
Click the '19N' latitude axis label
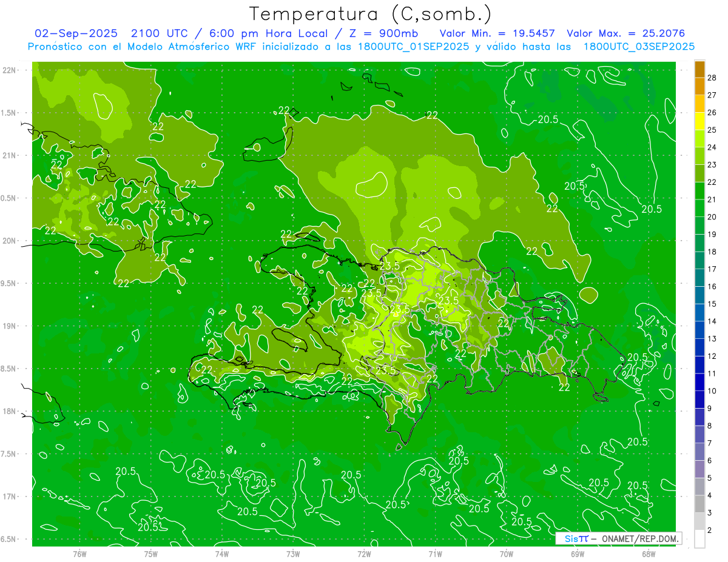click(8, 326)
